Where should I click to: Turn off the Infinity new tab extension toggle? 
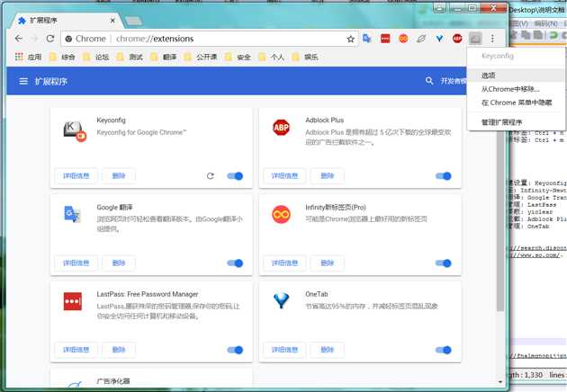[x=444, y=263]
